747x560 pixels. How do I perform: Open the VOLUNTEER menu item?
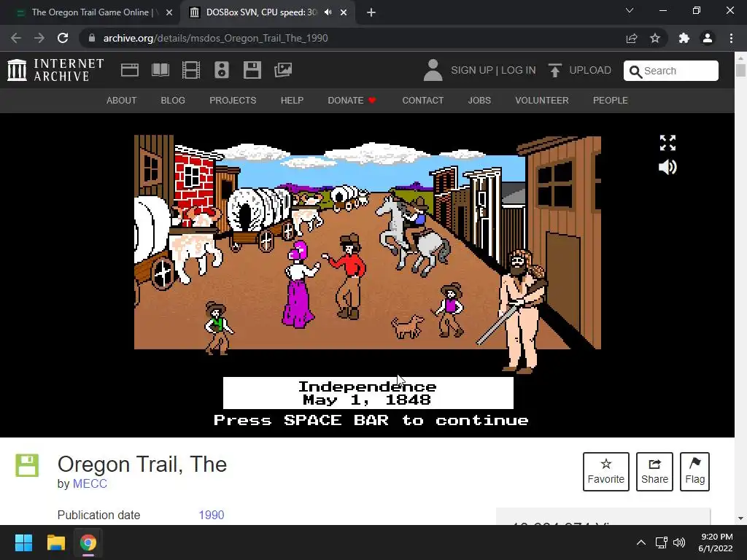click(542, 101)
